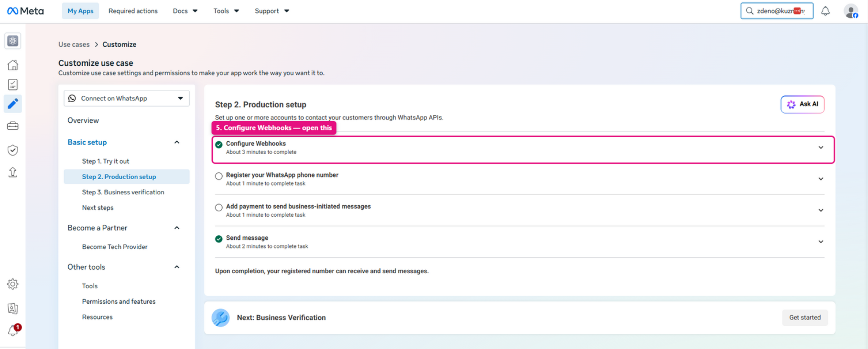Open the Support dropdown menu
Viewport: 868px width, 349px height.
point(272,11)
